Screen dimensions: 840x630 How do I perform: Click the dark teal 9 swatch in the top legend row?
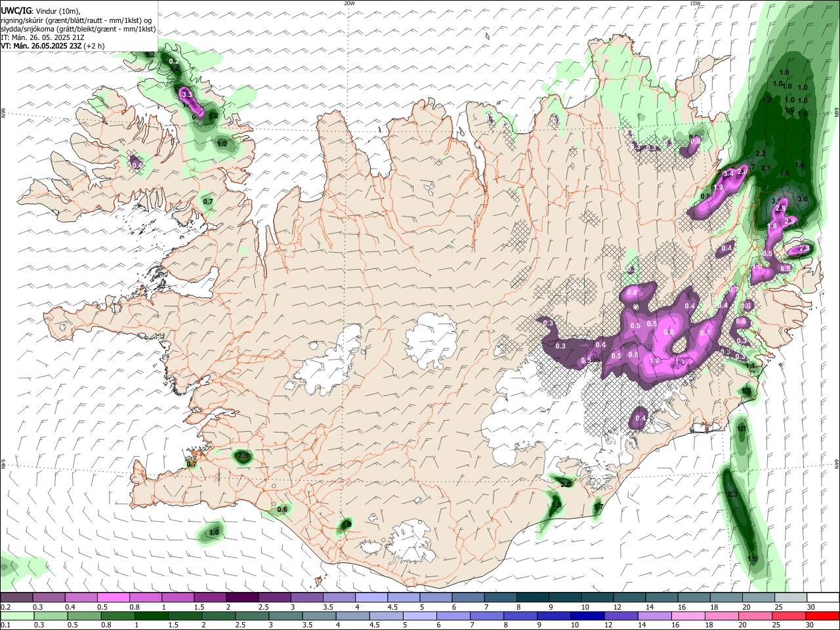point(564,598)
